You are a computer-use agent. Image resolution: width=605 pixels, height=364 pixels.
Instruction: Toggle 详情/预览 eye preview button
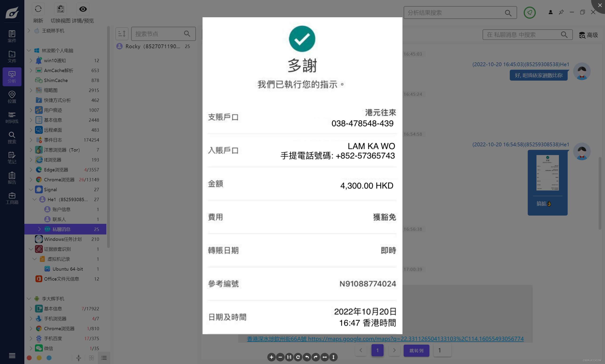[83, 9]
